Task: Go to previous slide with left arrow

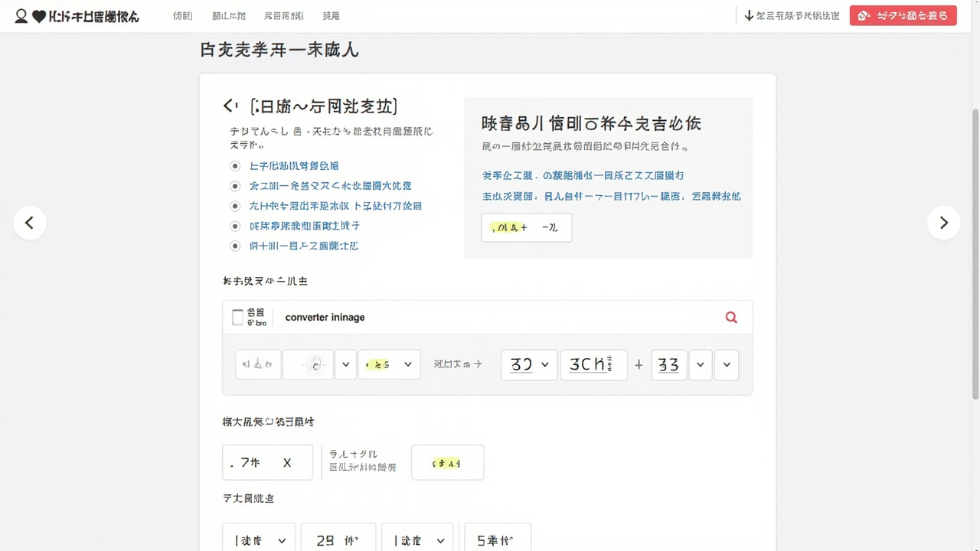Action: click(x=30, y=223)
